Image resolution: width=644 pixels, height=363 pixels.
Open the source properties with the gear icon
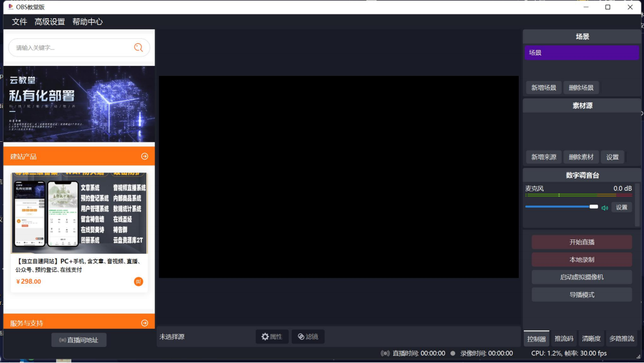click(265, 336)
